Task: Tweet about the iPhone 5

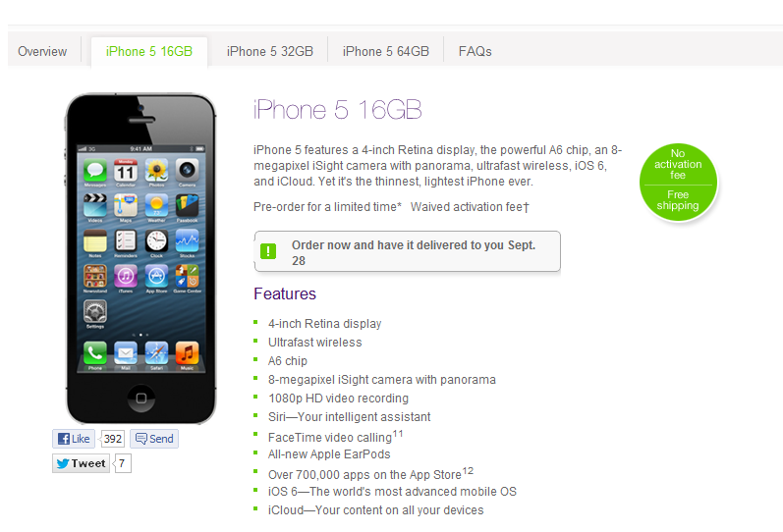Action: (x=81, y=463)
